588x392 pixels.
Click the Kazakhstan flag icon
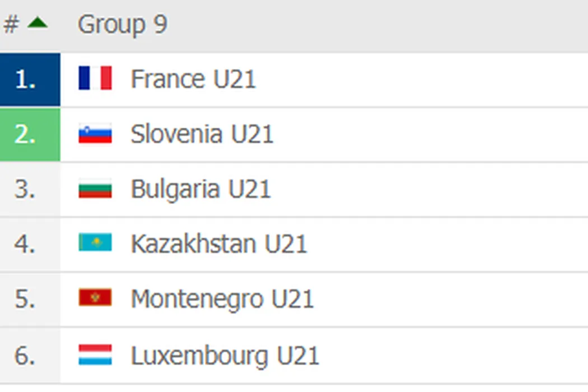coord(95,243)
